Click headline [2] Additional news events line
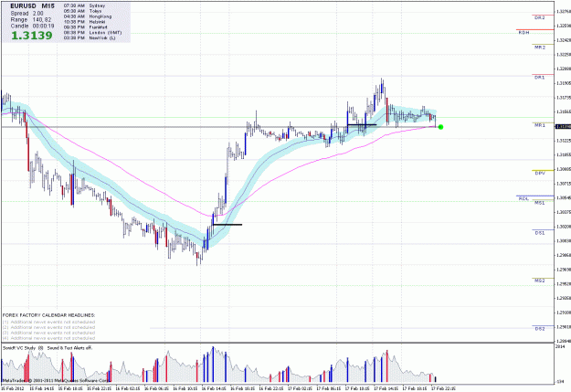571x392 pixels. tap(48, 327)
